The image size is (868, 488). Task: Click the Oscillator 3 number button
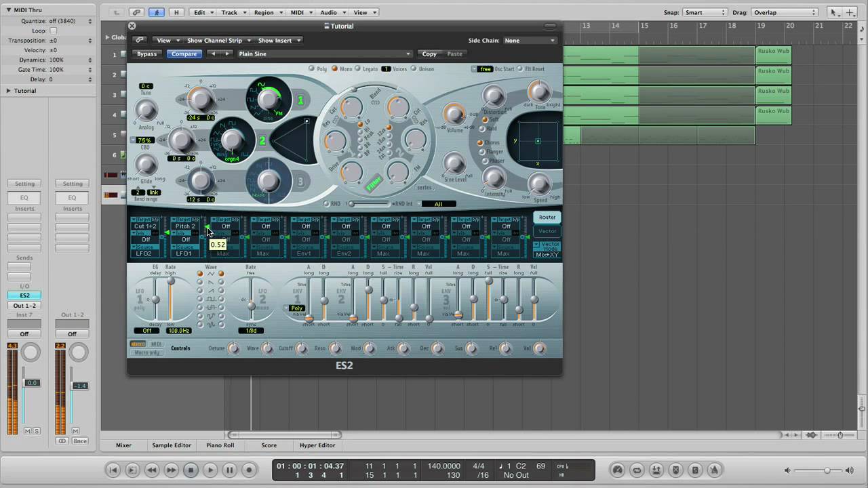300,181
